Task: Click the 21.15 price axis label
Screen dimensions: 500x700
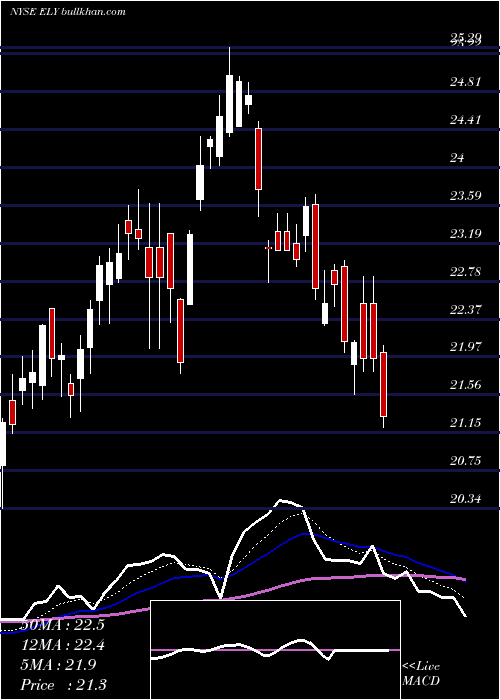Action: coord(466,423)
